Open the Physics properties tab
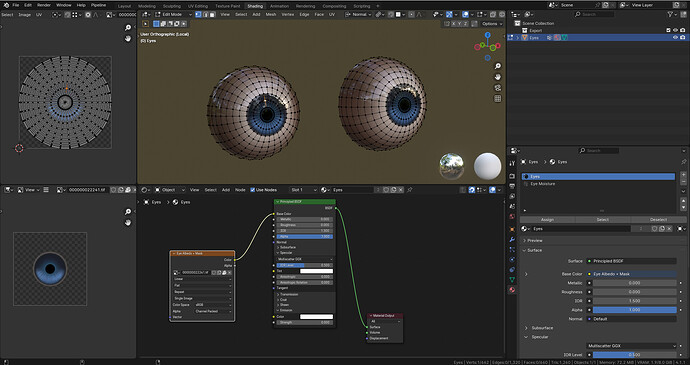Screen dimensions: 690x365 click(x=512, y=259)
